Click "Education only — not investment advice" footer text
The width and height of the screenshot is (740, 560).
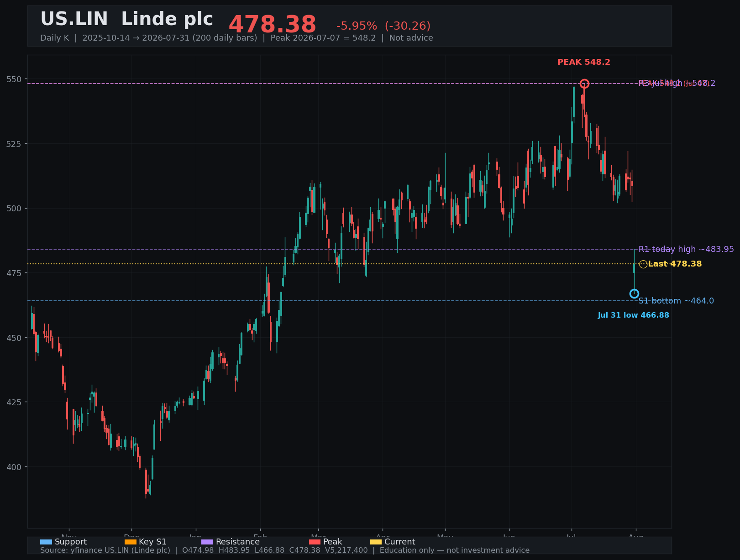click(x=455, y=550)
